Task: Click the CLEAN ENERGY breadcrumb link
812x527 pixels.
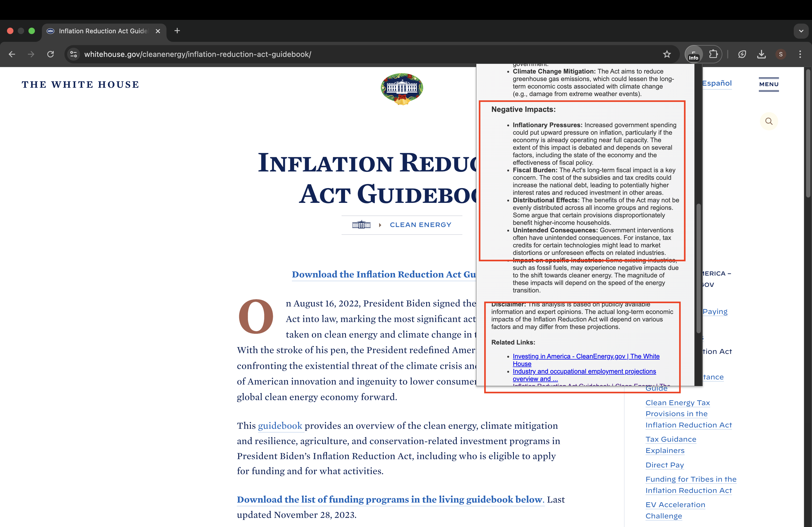Action: (x=420, y=225)
